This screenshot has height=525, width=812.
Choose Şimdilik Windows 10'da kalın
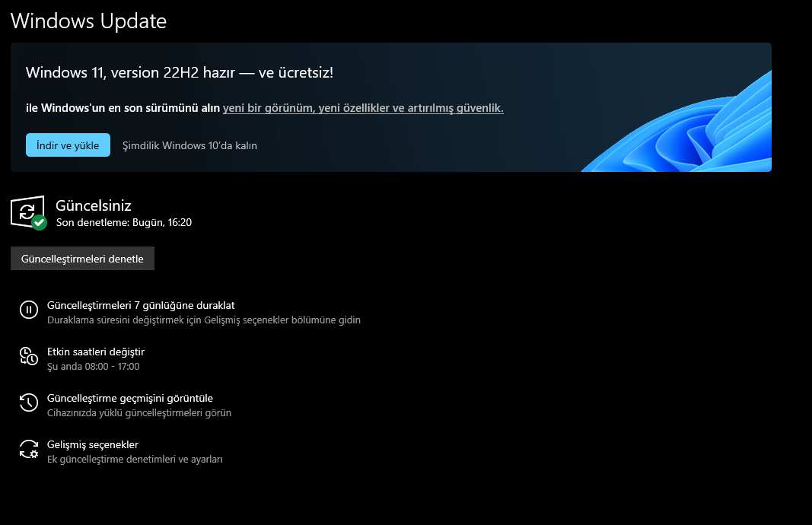coord(189,145)
